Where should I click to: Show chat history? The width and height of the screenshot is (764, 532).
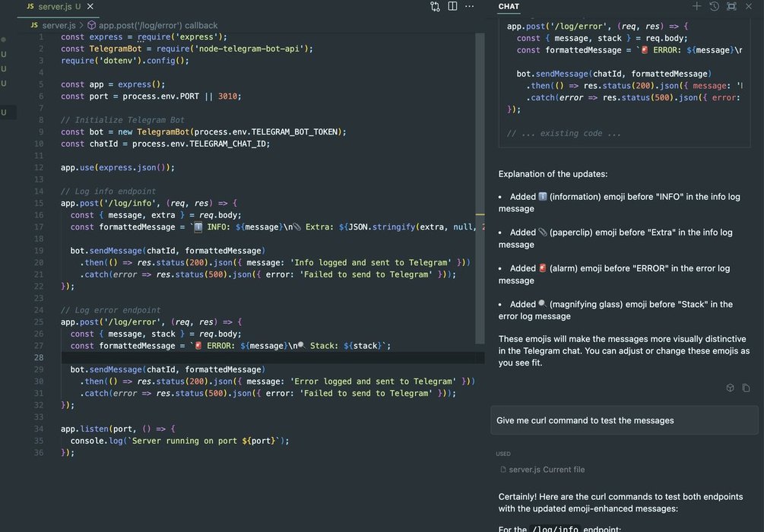pos(714,6)
